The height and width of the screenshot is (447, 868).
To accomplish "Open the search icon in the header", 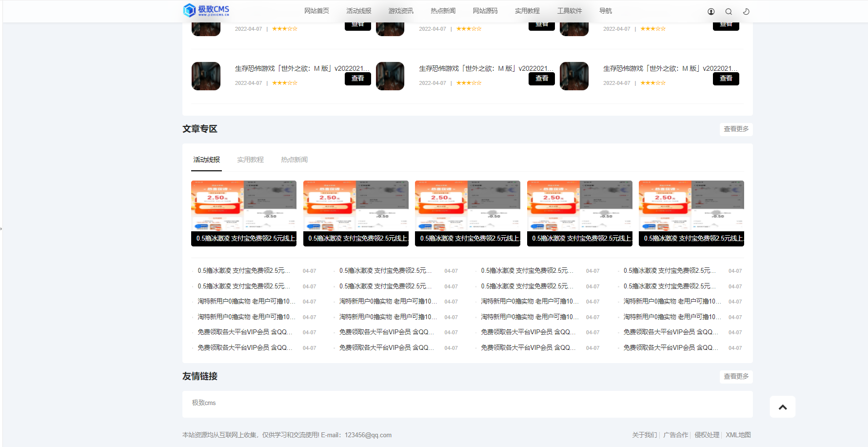I will click(x=728, y=11).
